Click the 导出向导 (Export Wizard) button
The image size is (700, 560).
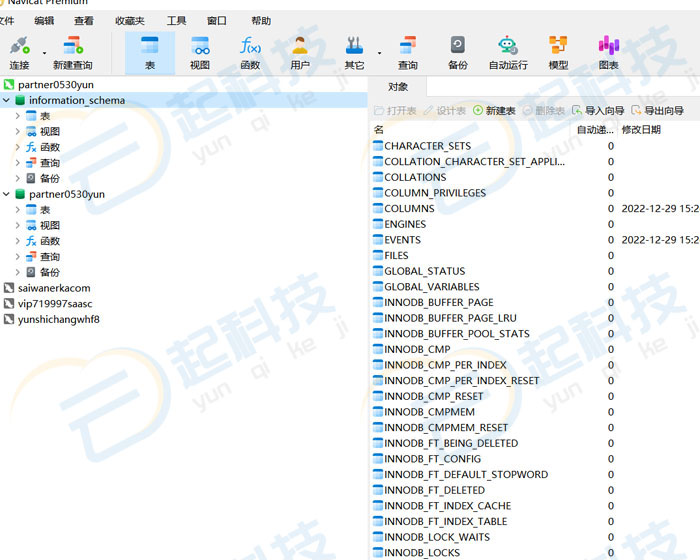point(658,110)
